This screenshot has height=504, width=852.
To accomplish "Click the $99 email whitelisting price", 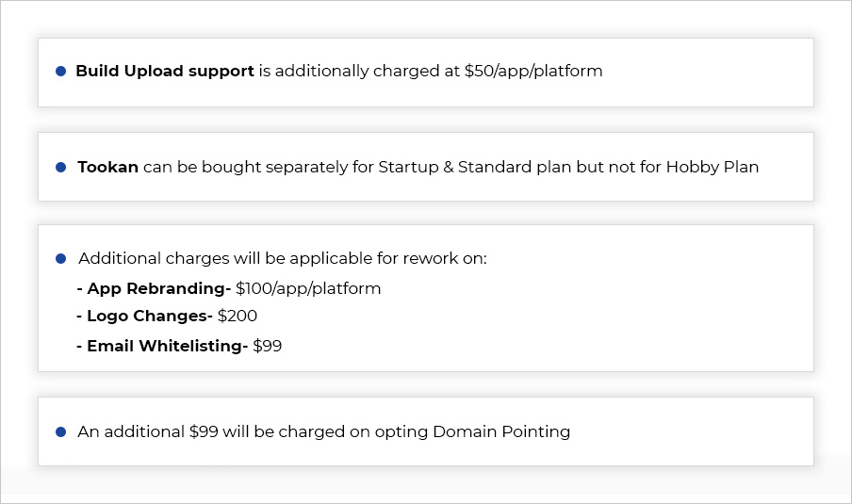I will [x=268, y=346].
